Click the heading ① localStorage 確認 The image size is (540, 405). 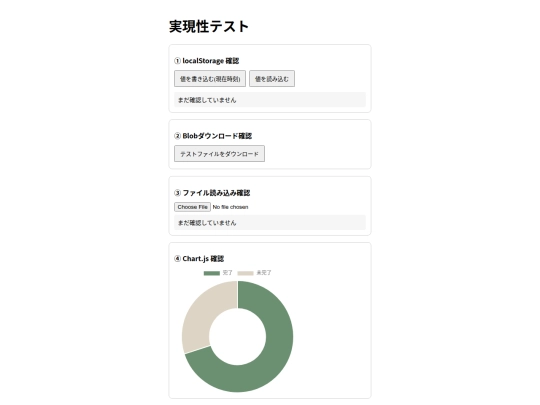207,61
